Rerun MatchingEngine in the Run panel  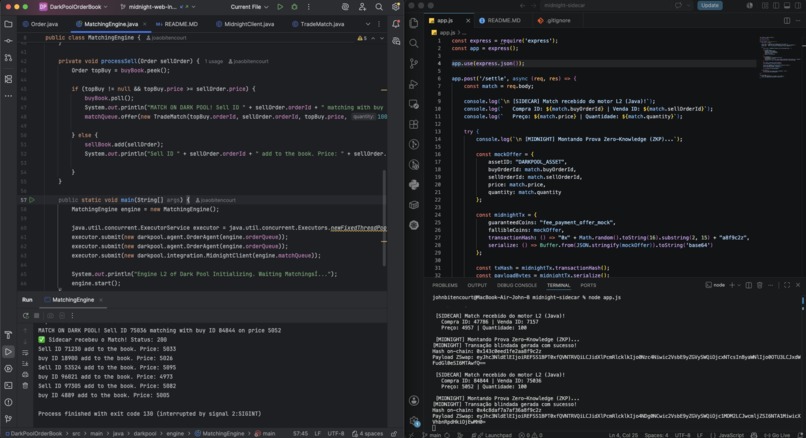pyautogui.click(x=26, y=316)
